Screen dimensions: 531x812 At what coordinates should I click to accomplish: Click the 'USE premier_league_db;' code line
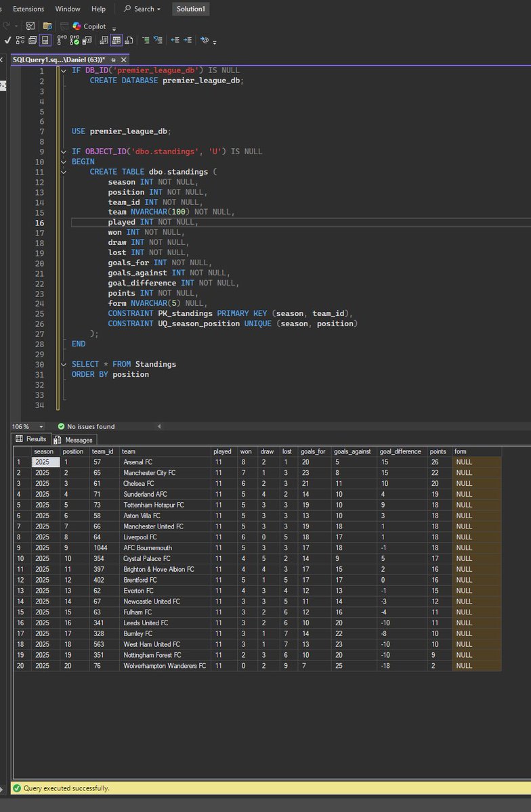click(121, 131)
